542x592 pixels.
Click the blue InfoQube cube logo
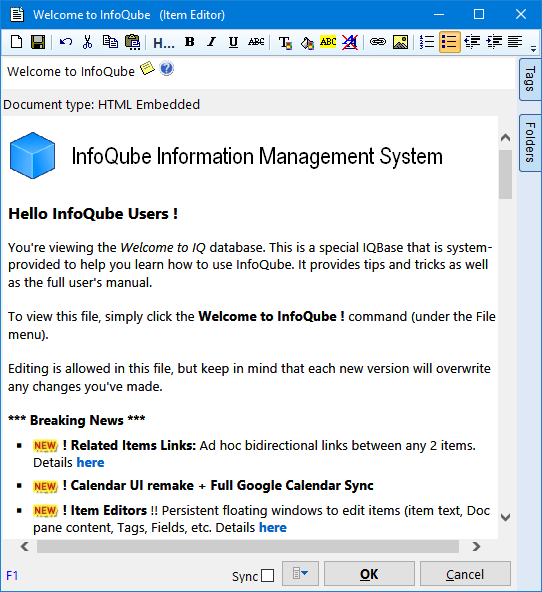(32, 156)
